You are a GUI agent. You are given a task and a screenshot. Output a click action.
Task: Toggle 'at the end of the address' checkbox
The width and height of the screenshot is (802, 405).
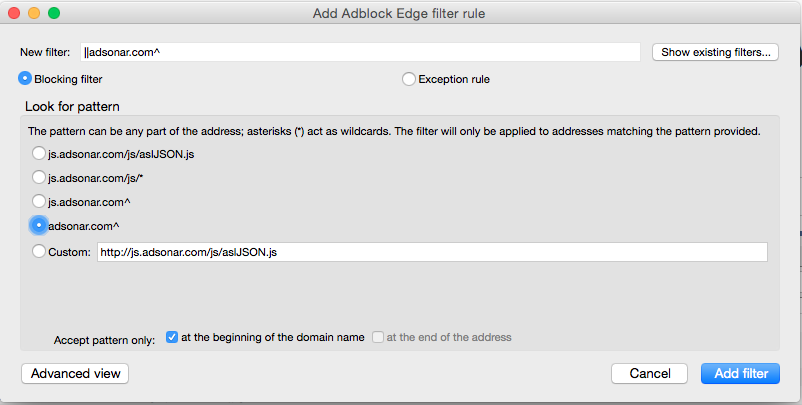[x=377, y=337]
